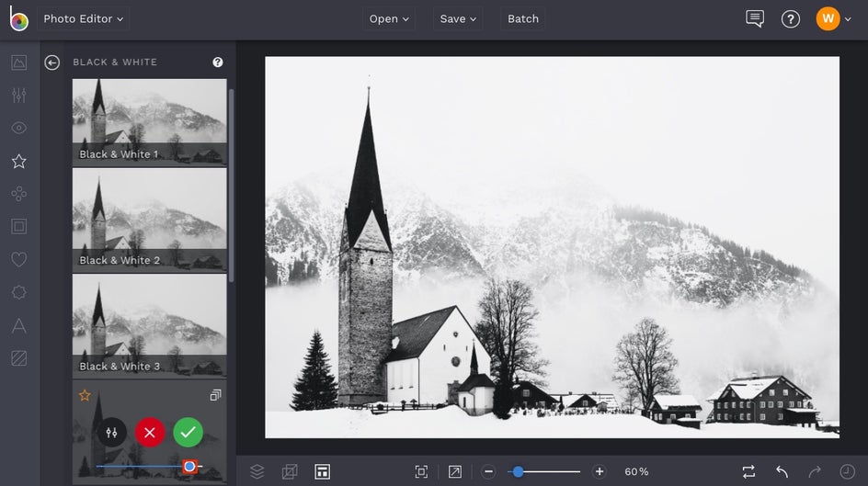Viewport: 868px width, 486px height.
Task: Click the zoom in plus button
Action: click(599, 471)
